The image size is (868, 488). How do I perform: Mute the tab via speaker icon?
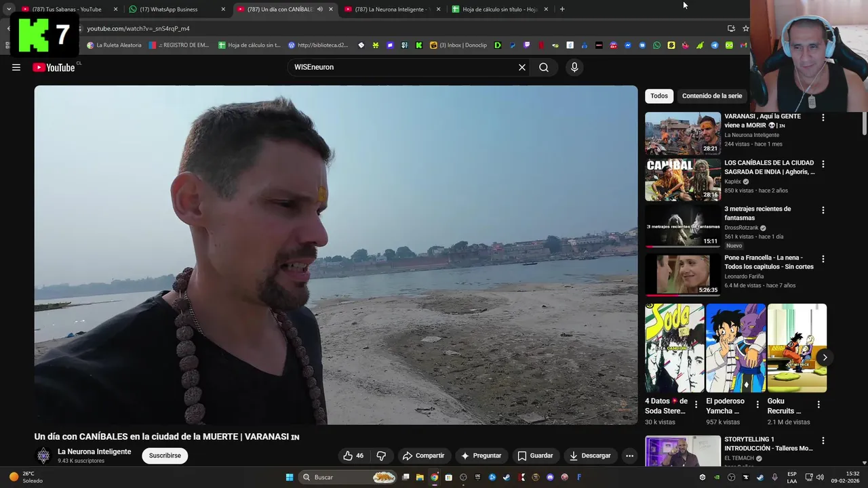pyautogui.click(x=319, y=9)
